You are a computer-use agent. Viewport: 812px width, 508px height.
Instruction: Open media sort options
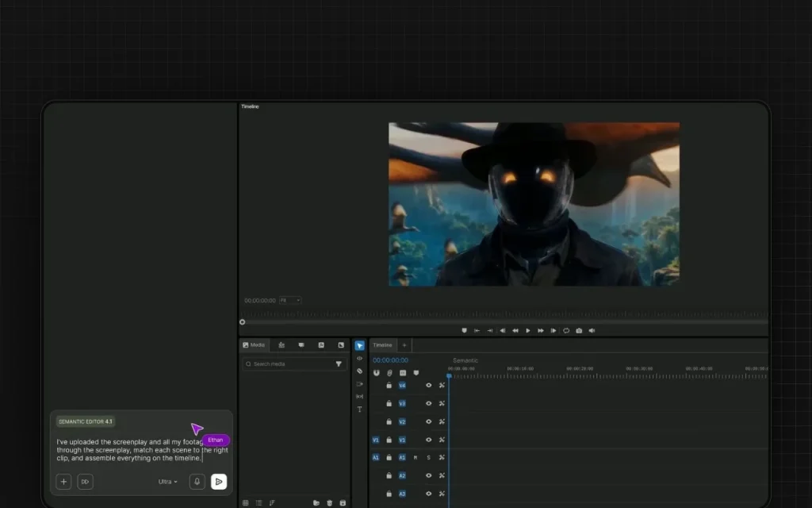point(271,502)
